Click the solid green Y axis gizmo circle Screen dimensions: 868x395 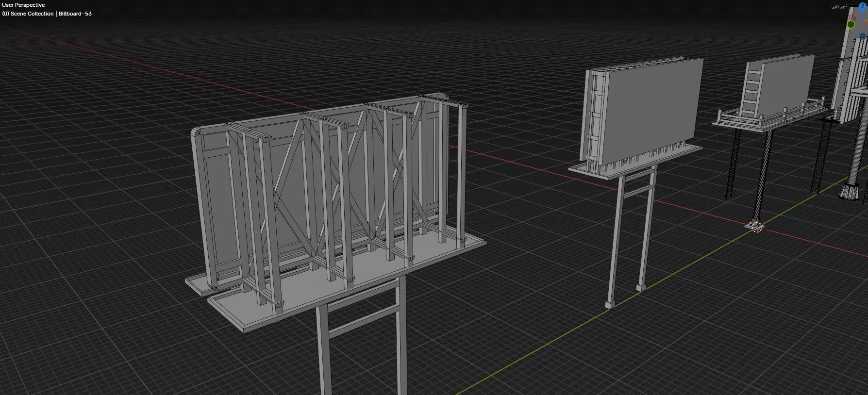851,24
